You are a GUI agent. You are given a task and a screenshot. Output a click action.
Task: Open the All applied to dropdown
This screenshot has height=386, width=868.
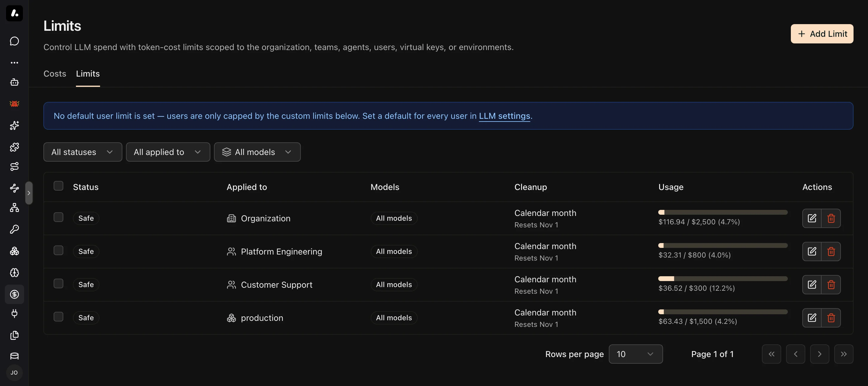pos(168,152)
